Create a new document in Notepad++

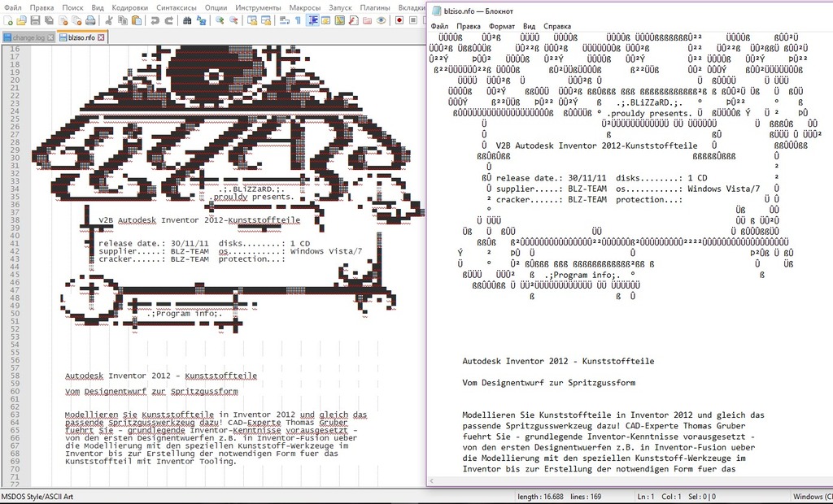tap(8, 20)
